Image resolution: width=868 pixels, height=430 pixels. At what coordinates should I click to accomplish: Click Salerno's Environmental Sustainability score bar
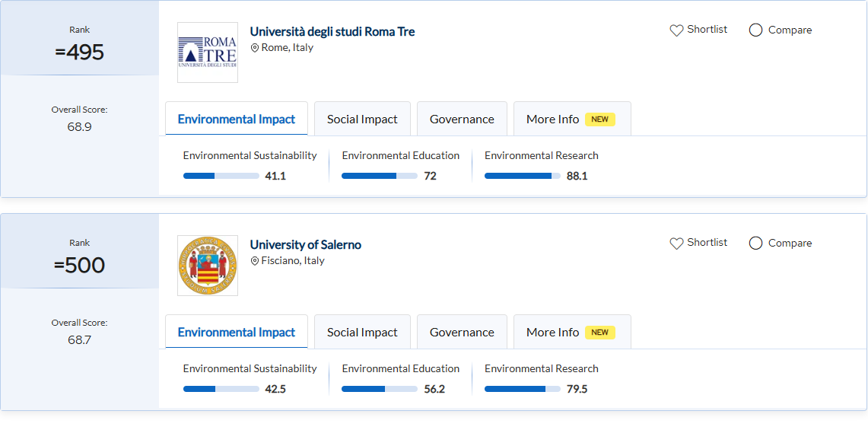[221, 389]
